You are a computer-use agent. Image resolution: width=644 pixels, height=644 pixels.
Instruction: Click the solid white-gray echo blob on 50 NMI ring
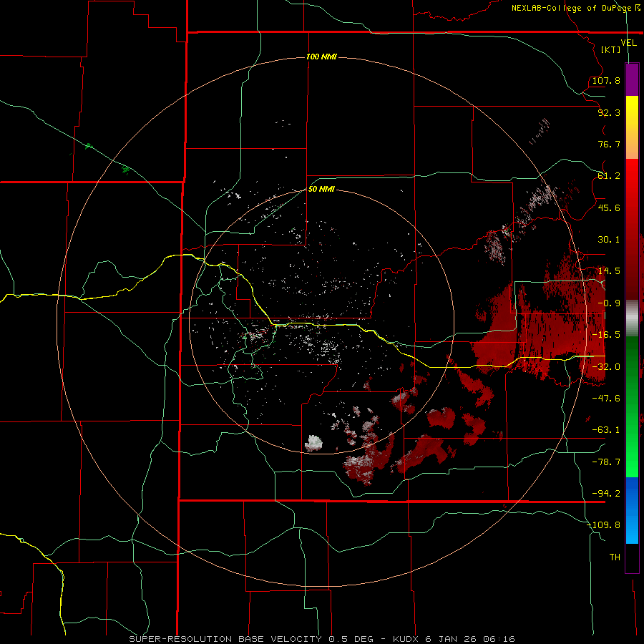tap(314, 443)
